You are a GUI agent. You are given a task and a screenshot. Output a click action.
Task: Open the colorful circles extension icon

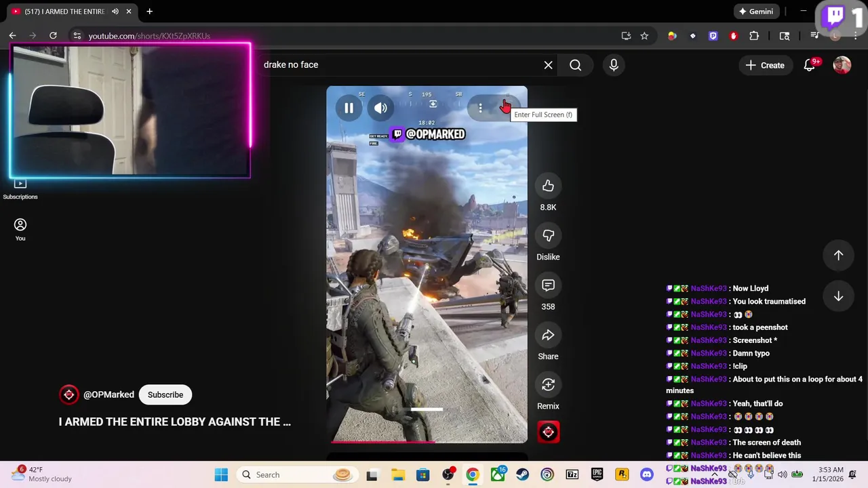(672, 36)
